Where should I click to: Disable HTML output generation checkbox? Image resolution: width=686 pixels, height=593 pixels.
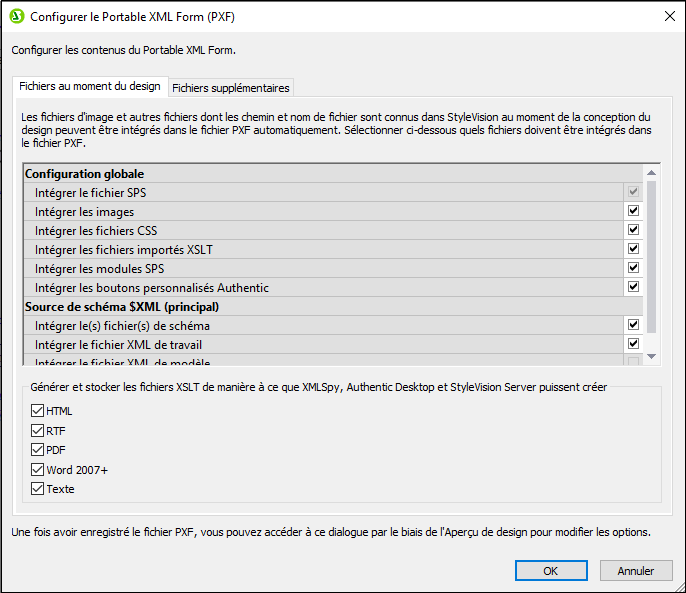coord(38,411)
